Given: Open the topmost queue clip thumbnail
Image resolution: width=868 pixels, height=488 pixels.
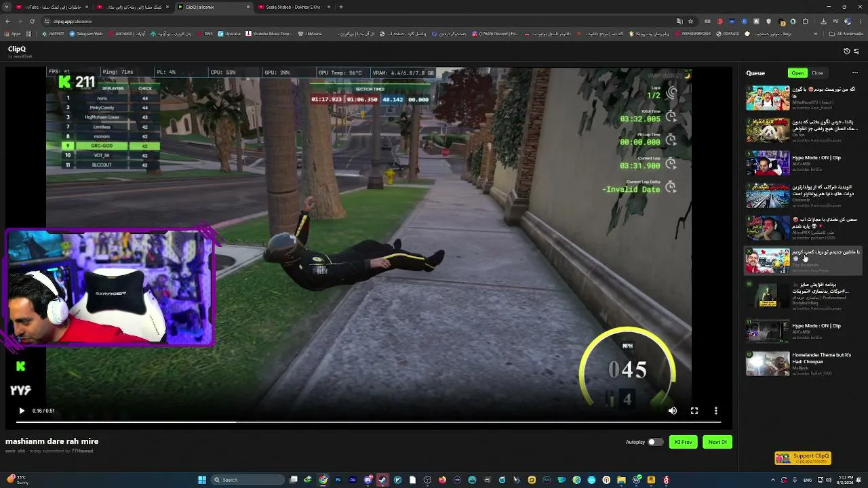Looking at the screenshot, I should pos(768,98).
